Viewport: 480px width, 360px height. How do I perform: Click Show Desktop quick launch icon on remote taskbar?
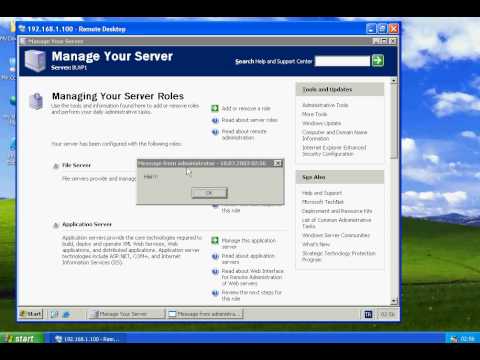coord(54,314)
